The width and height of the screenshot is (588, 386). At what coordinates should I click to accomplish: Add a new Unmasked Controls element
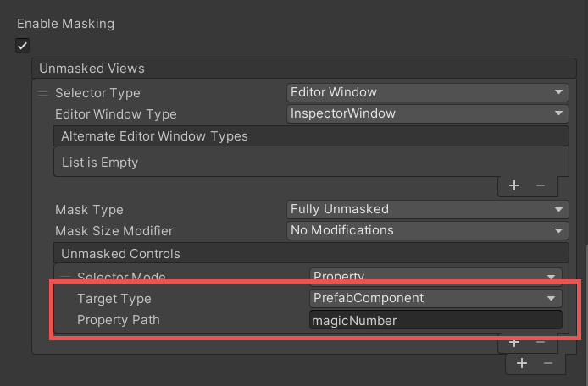(513, 343)
